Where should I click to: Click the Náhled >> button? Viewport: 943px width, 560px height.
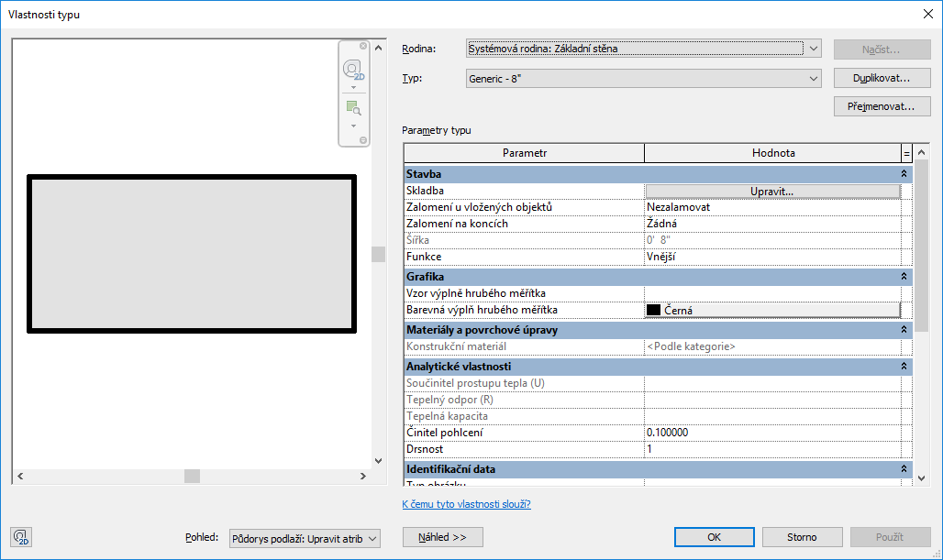443,537
